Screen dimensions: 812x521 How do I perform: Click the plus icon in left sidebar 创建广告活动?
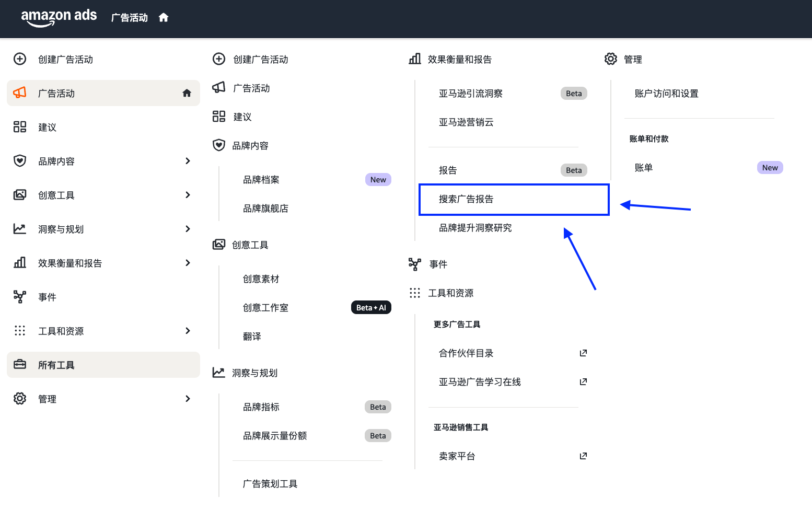point(20,59)
